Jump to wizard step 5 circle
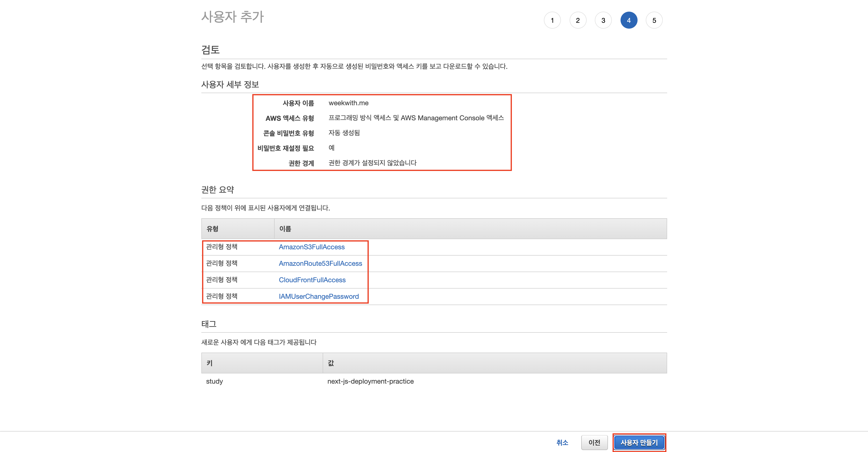 (654, 20)
